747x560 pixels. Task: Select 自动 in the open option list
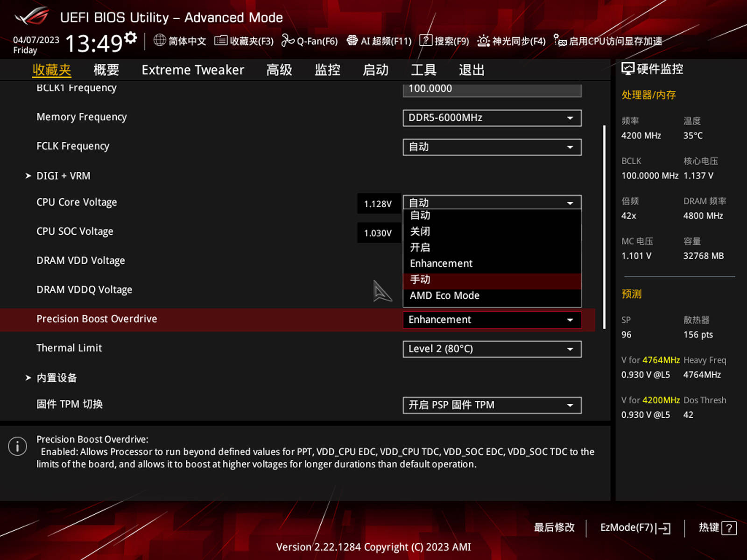tap(492, 216)
